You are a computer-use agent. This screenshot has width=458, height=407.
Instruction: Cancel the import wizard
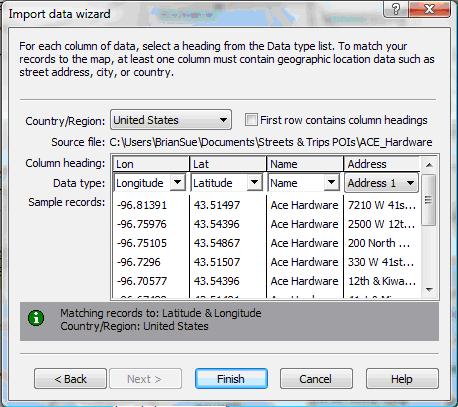pyautogui.click(x=316, y=379)
